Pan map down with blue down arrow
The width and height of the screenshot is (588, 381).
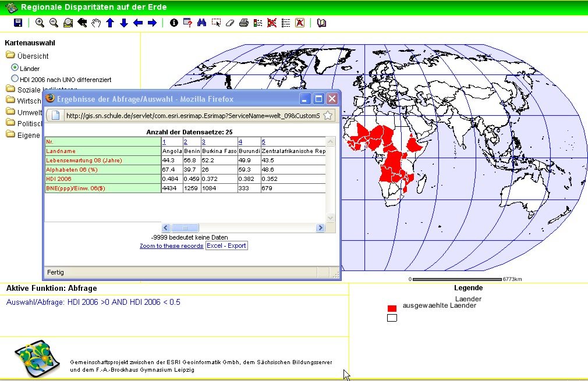(x=124, y=23)
